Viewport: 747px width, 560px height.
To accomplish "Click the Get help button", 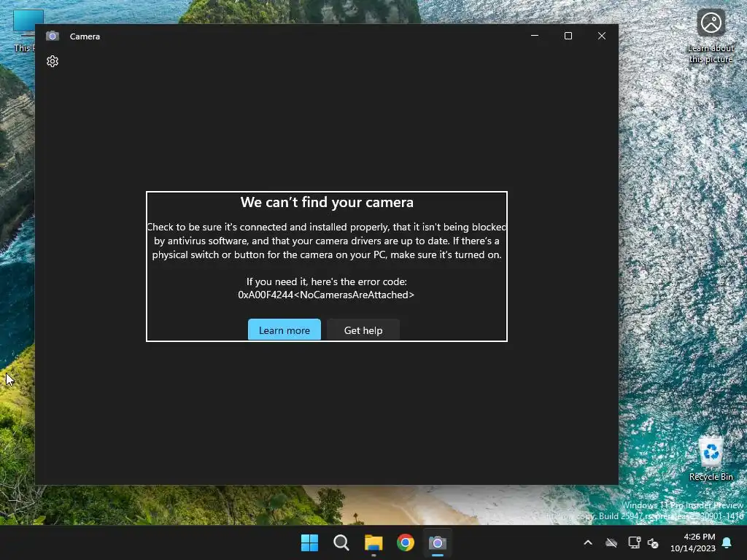I will click(x=363, y=330).
